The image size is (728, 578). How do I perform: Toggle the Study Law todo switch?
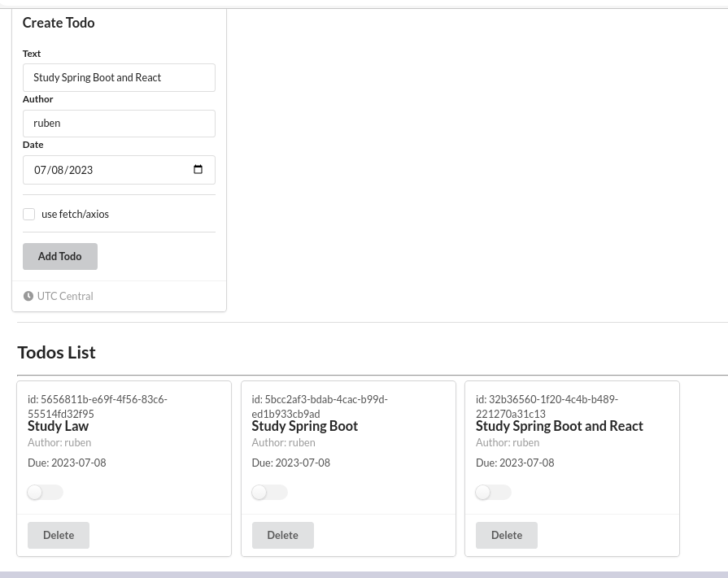[x=45, y=492]
